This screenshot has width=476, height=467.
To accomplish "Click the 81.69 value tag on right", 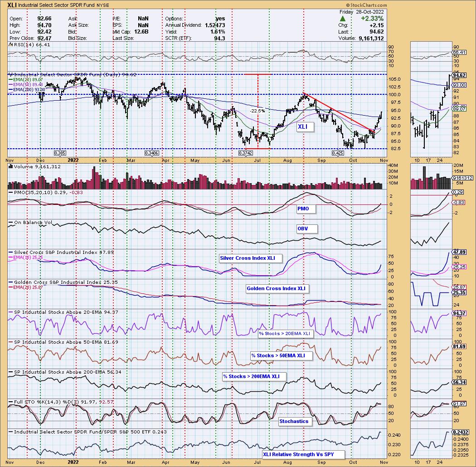I will tap(459, 346).
